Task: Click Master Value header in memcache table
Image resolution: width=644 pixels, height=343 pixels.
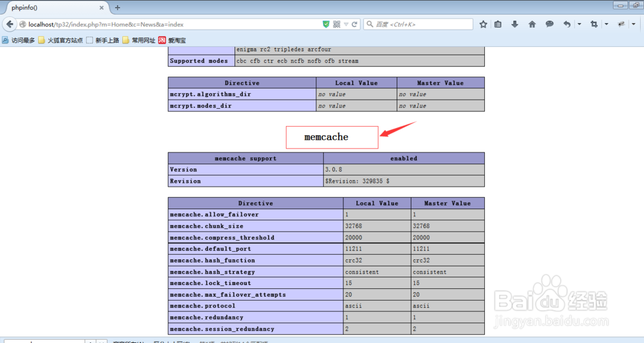Action: (x=448, y=203)
